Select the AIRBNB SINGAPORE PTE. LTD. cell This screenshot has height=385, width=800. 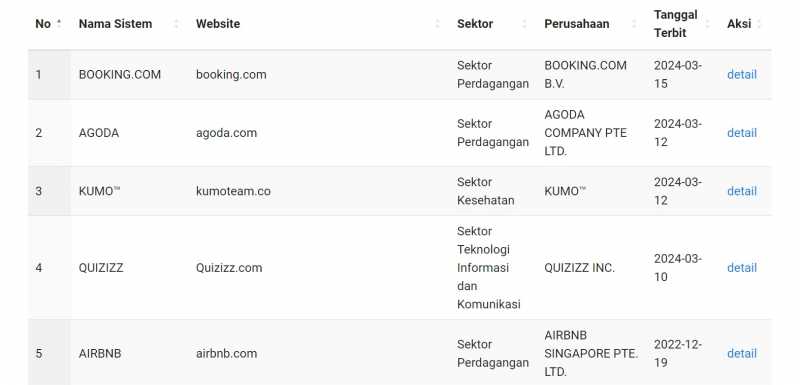click(x=591, y=353)
